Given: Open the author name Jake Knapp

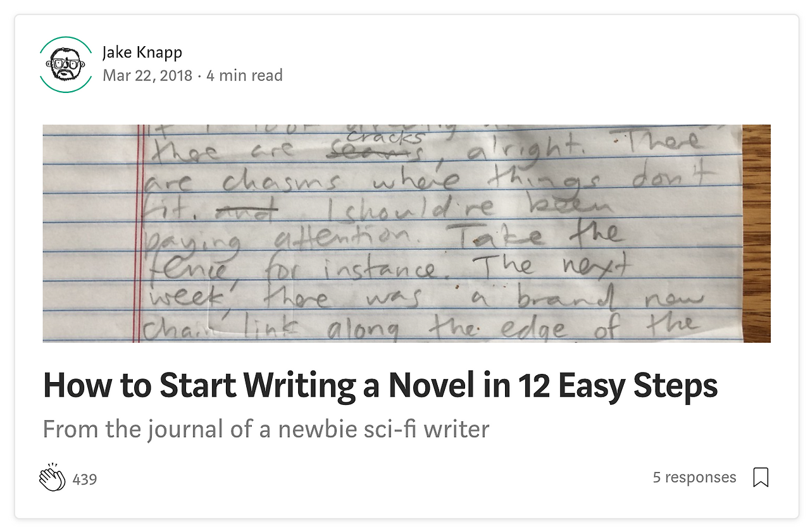Looking at the screenshot, I should click(142, 52).
